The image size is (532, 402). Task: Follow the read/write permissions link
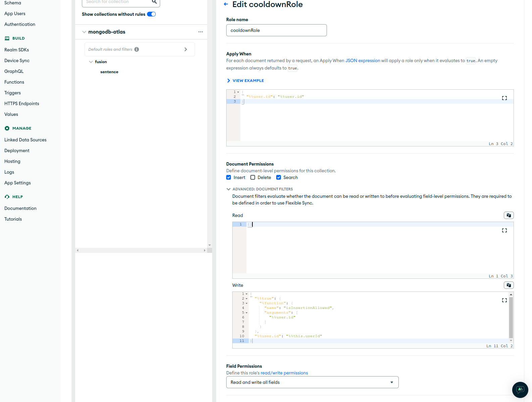tap(284, 373)
